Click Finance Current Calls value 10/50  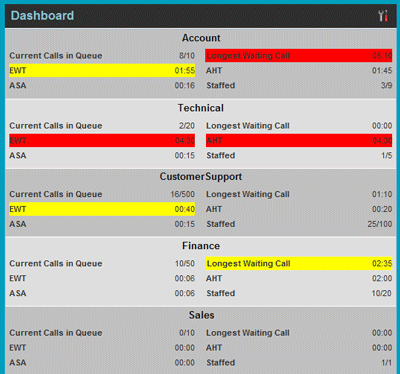(185, 264)
